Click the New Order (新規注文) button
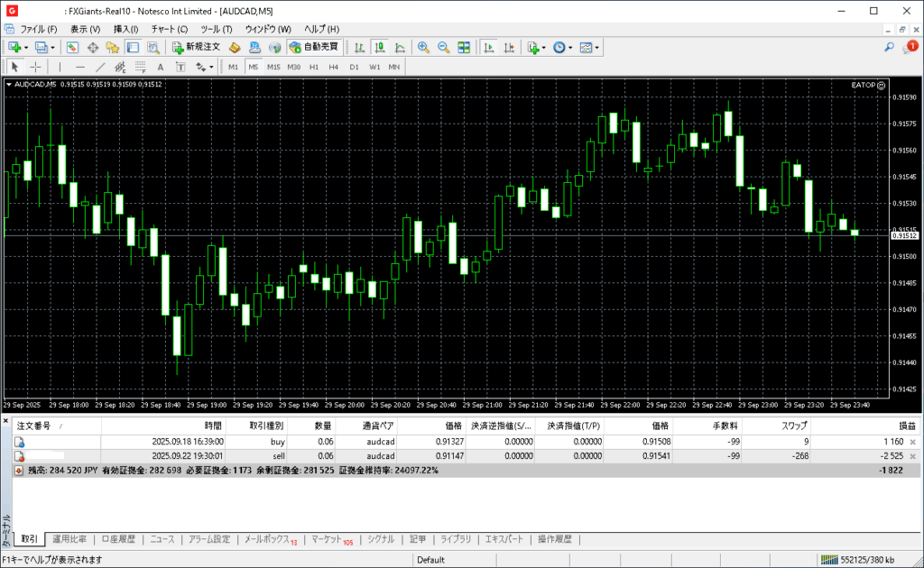 pos(196,47)
